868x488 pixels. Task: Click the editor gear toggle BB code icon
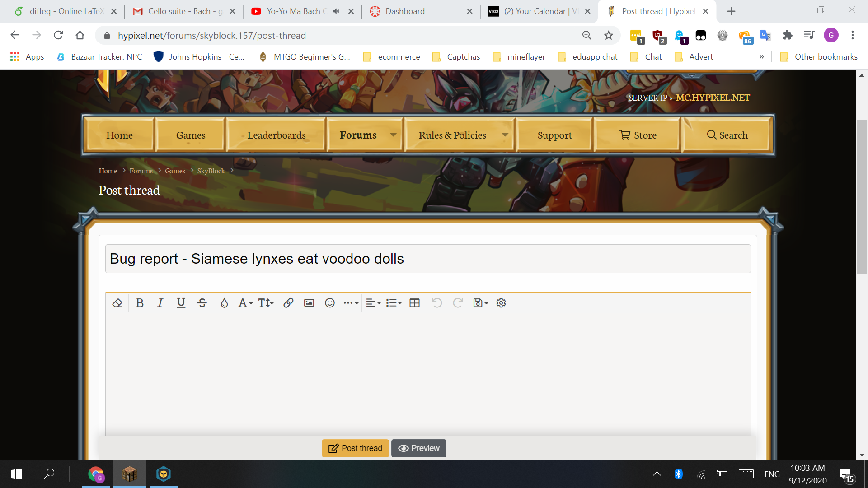[501, 303]
